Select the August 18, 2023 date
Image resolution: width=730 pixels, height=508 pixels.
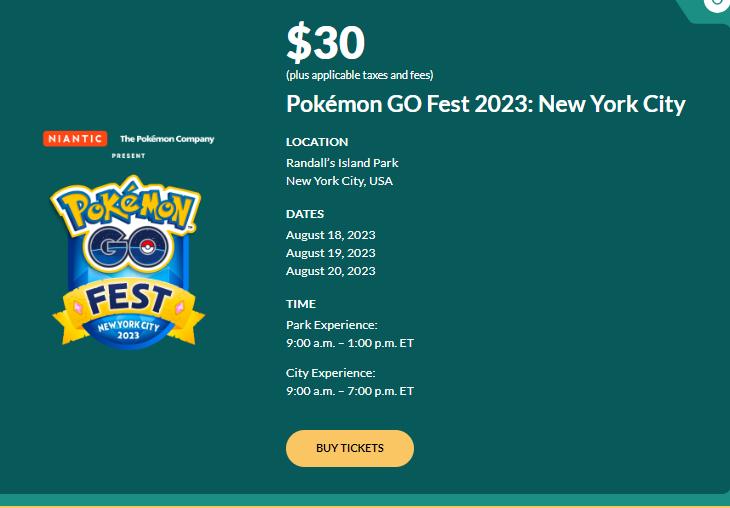[331, 235]
